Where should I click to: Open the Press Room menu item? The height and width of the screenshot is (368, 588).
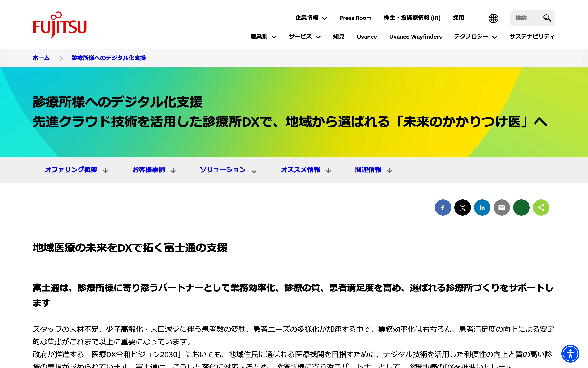tap(355, 18)
